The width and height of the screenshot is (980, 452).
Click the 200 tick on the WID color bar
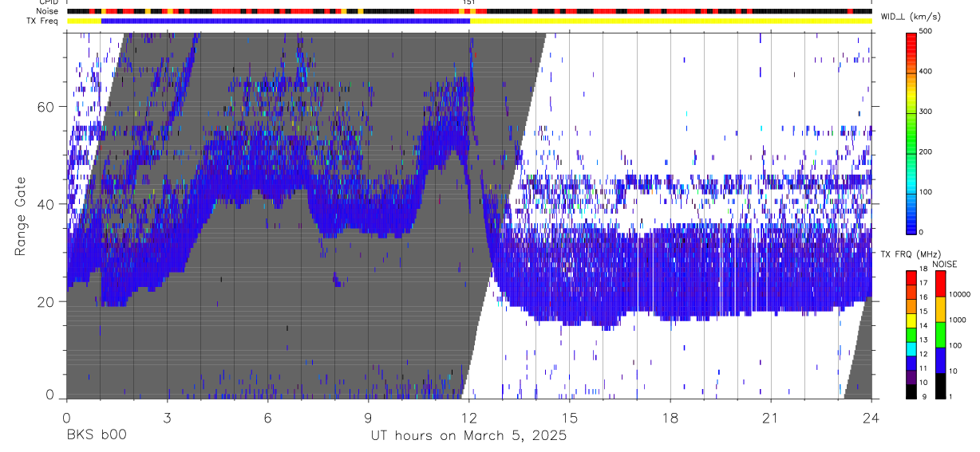point(925,151)
